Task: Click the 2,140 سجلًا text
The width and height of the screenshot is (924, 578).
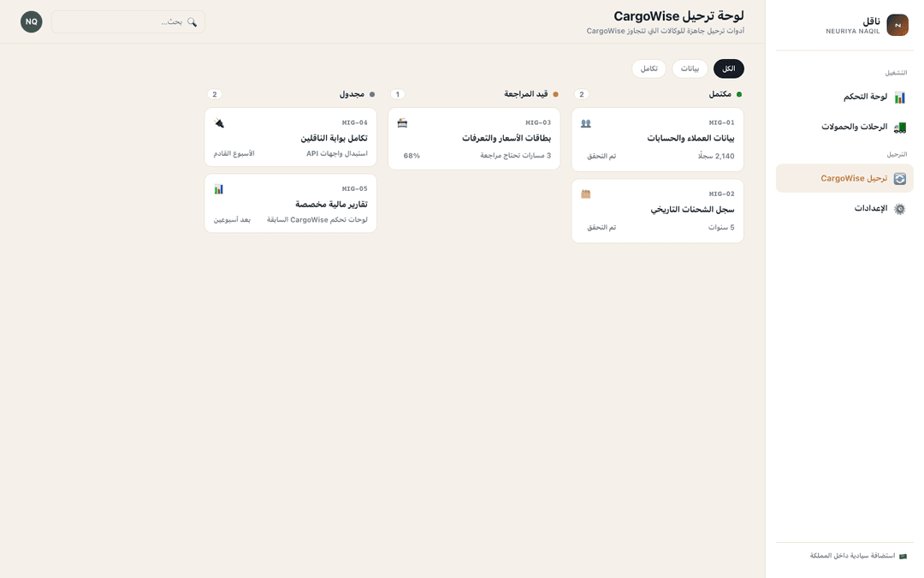Action: pyautogui.click(x=717, y=157)
